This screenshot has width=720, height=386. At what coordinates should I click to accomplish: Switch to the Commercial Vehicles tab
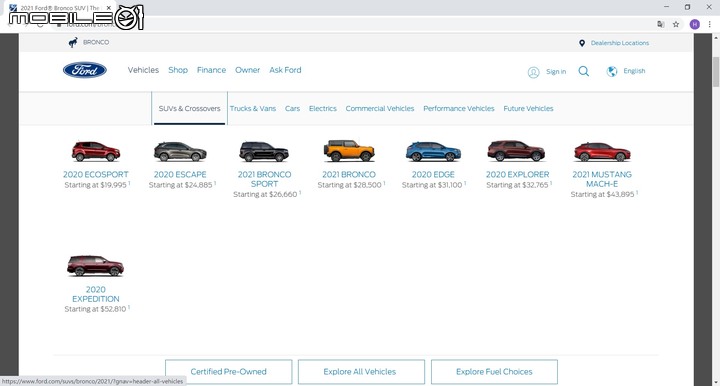pos(380,108)
